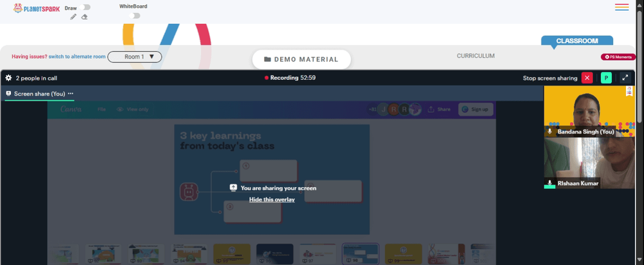
Task: Open the screen share three-dots menu
Action: click(71, 93)
